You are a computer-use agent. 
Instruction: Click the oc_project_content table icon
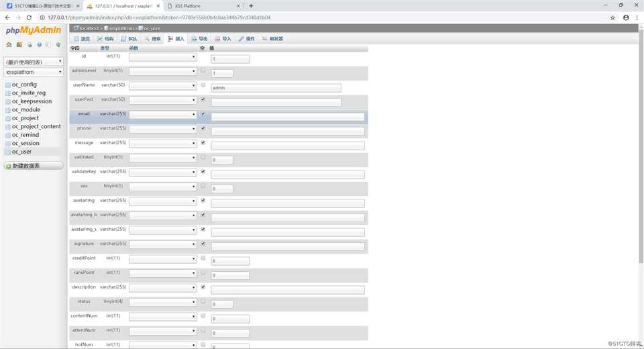[x=8, y=127]
